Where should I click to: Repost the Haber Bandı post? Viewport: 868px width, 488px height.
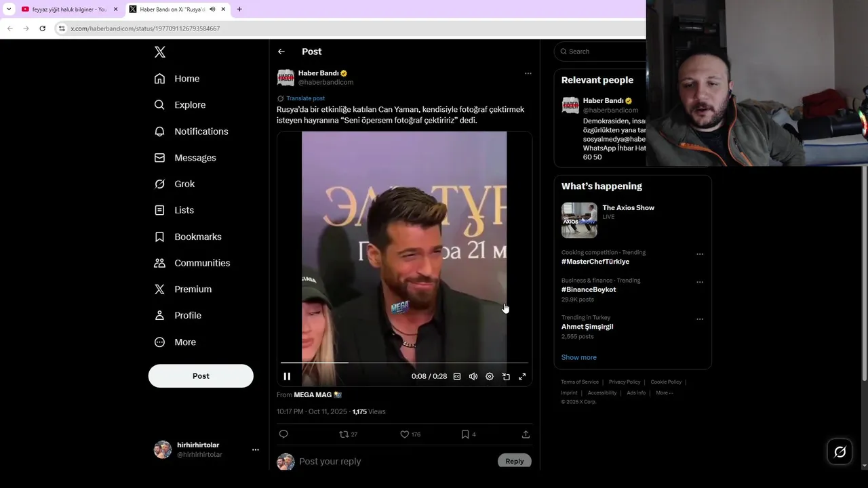(x=344, y=434)
